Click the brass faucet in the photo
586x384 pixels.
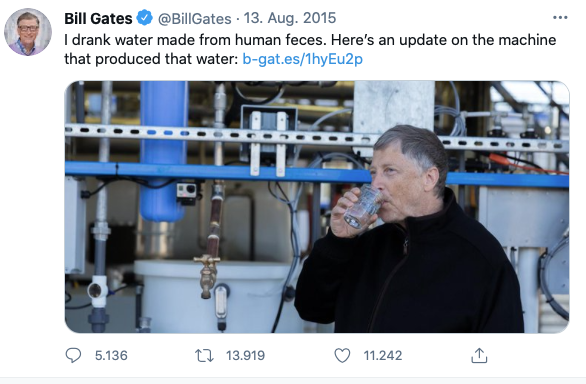click(x=207, y=276)
